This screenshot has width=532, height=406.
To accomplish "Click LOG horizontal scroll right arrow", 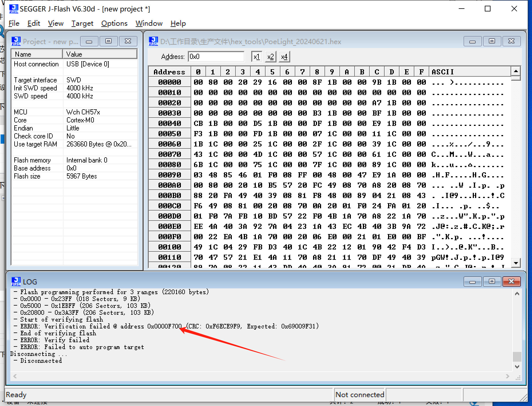I will point(507,376).
